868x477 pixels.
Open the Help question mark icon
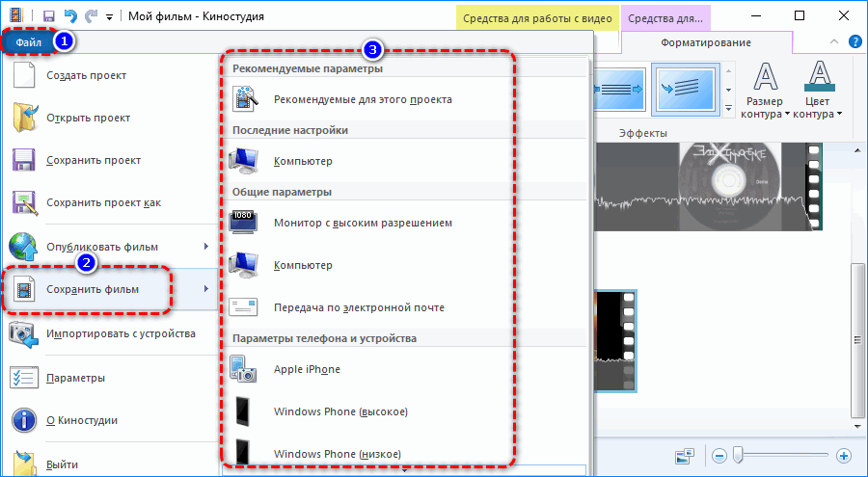click(x=854, y=42)
